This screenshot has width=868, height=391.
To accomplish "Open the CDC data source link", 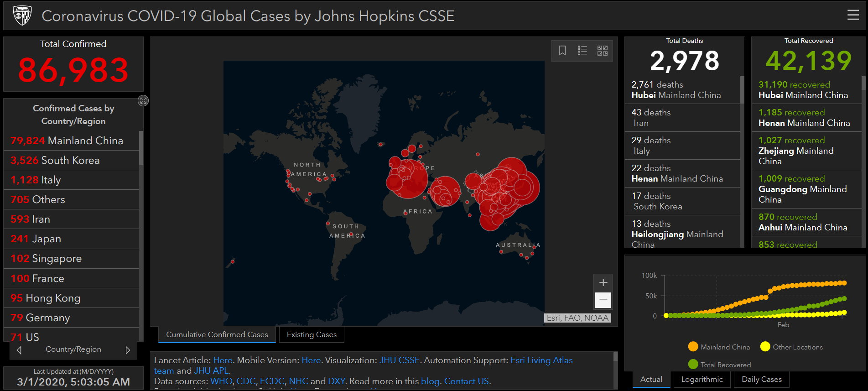I will point(246,381).
